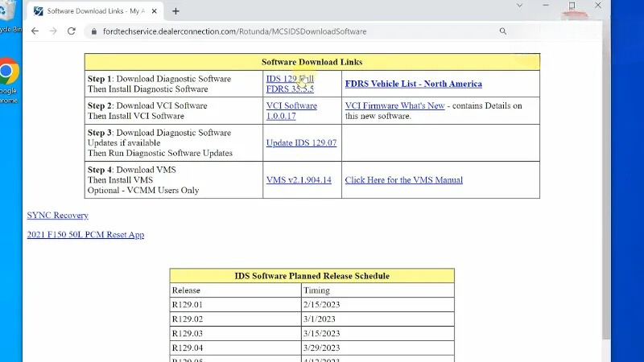The height and width of the screenshot is (362, 644).
Task: Click the Update IDS 129.07 link
Action: (301, 143)
